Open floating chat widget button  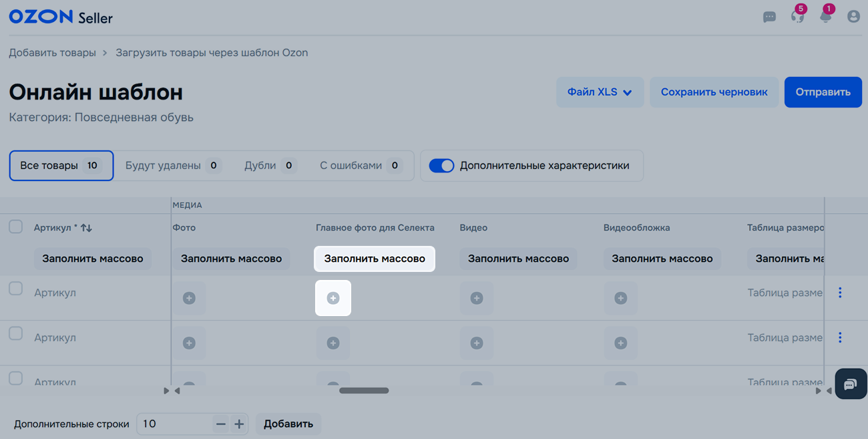click(850, 384)
